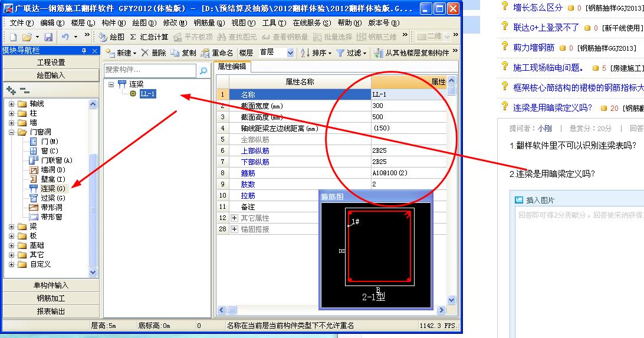644x338 pixels.
Task: Click 从其他楼层复制构件 button
Action: (x=411, y=52)
